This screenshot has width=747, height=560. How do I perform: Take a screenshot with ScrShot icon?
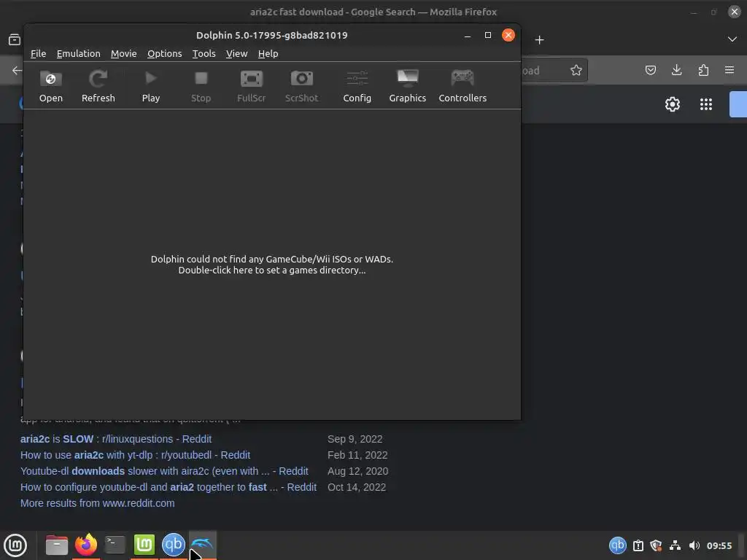point(301,86)
